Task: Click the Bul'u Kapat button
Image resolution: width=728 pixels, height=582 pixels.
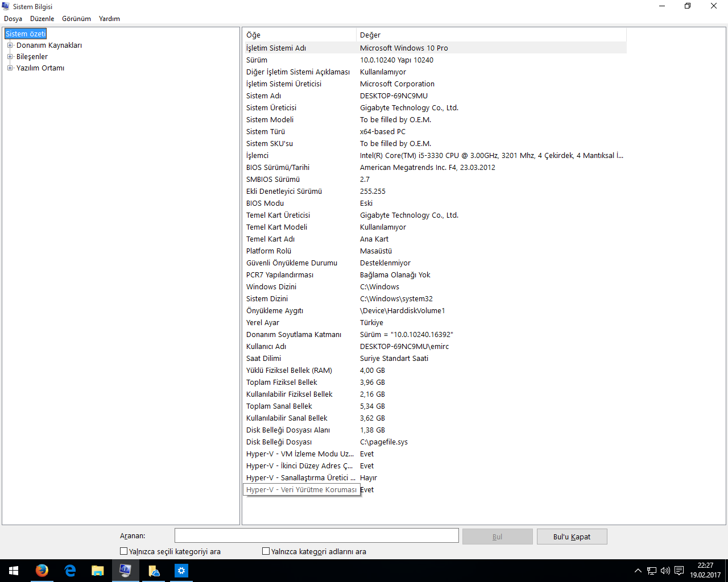Action: coord(572,537)
